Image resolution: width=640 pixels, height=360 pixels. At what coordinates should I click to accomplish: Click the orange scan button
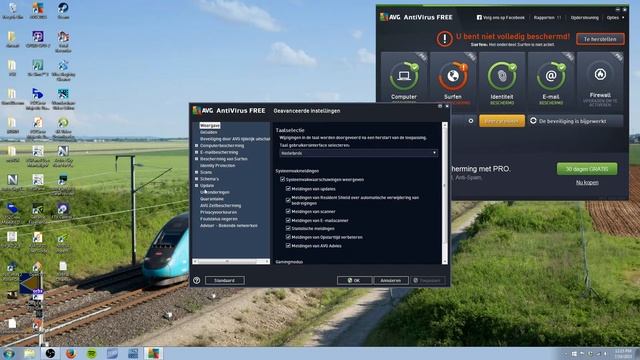[502, 121]
